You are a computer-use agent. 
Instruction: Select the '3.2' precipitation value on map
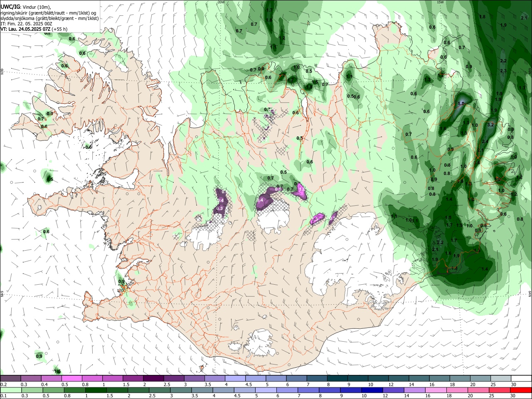coord(490,125)
